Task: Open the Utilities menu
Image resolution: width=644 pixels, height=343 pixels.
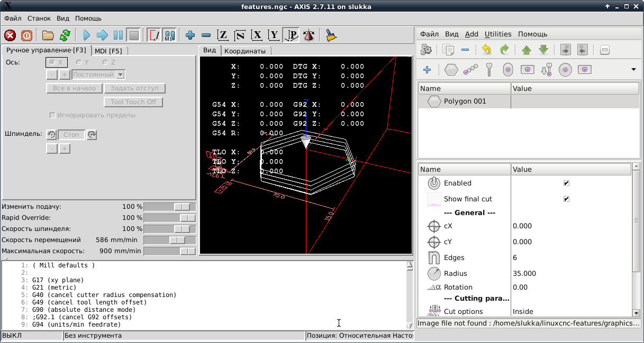Action: tap(497, 34)
